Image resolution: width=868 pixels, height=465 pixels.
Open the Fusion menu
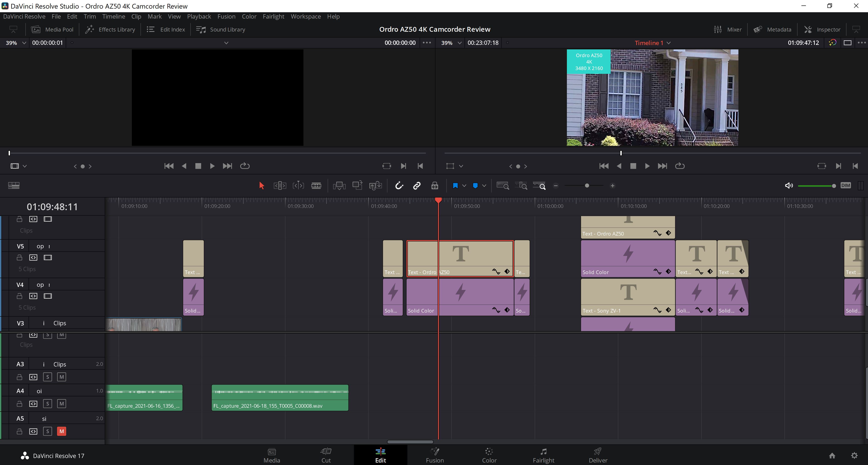[226, 16]
